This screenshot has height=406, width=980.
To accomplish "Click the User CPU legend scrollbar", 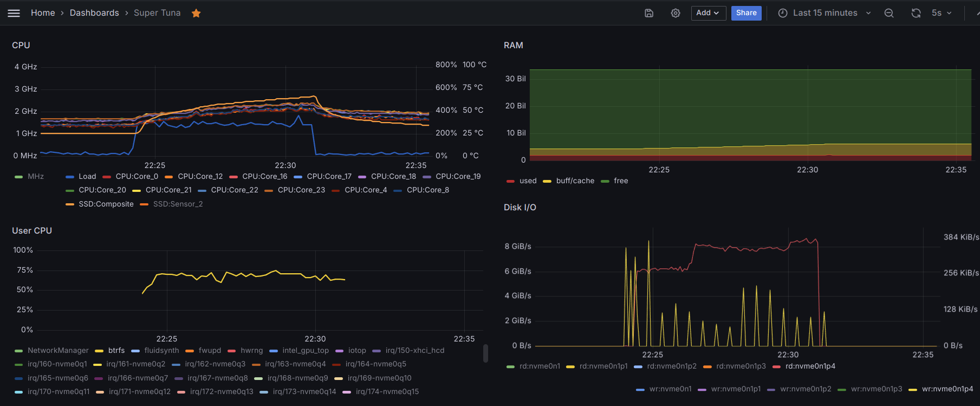I will (485, 353).
